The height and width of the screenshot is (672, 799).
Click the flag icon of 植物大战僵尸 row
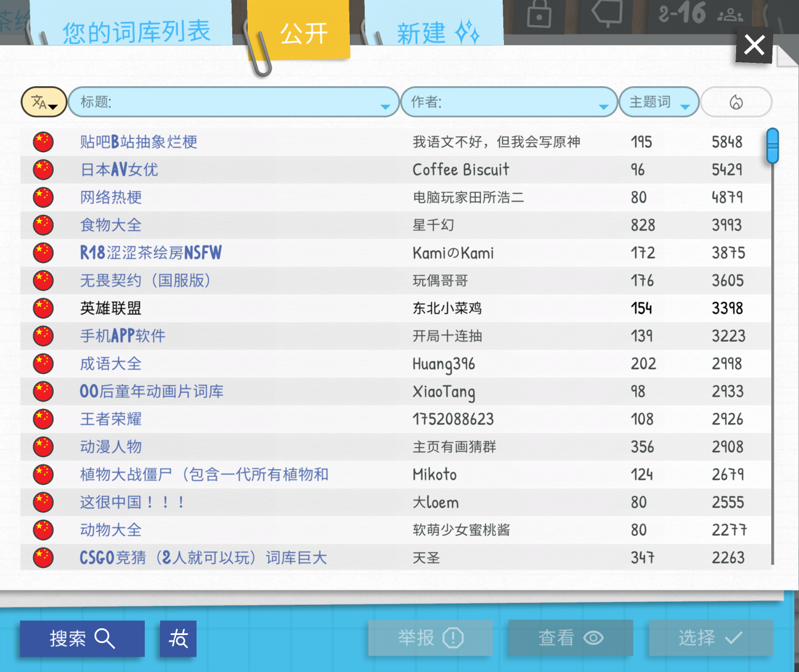coord(43,474)
